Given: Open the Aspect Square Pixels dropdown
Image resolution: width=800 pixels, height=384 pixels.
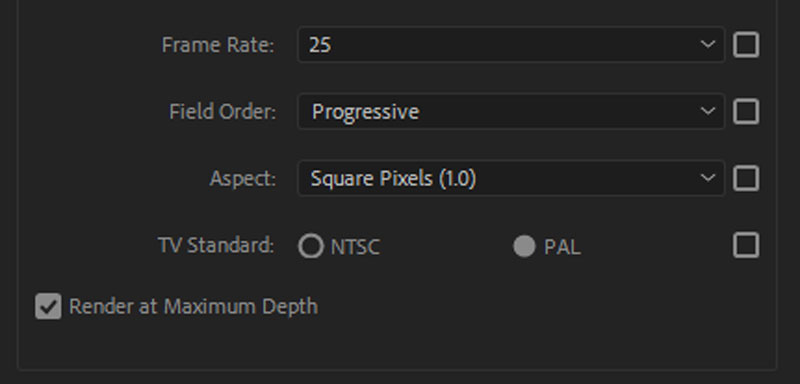Looking at the screenshot, I should click(x=511, y=178).
